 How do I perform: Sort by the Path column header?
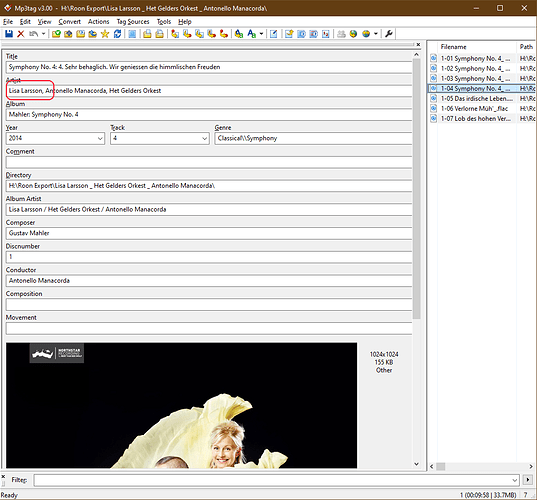(526, 47)
